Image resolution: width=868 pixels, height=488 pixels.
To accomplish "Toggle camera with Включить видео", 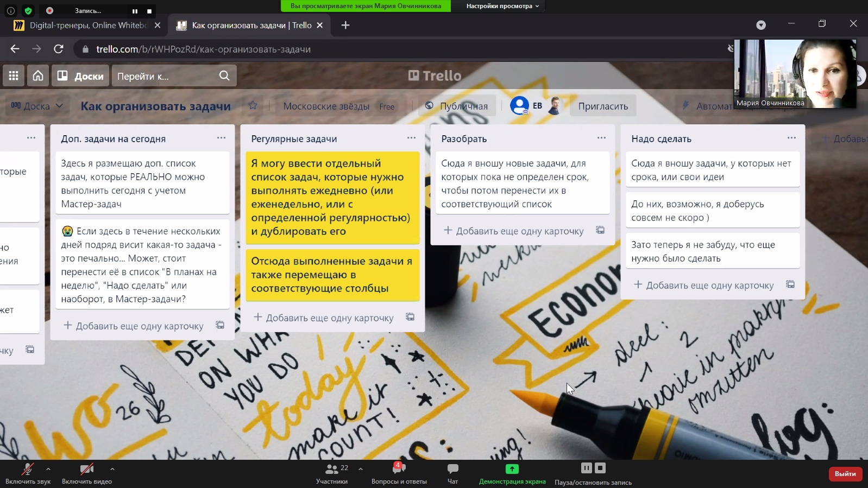I will tap(86, 473).
